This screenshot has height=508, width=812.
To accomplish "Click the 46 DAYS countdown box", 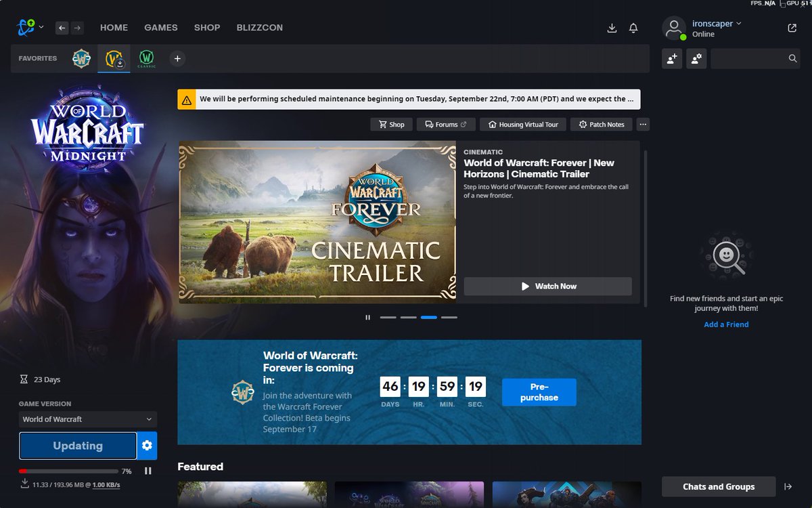I will pos(390,387).
